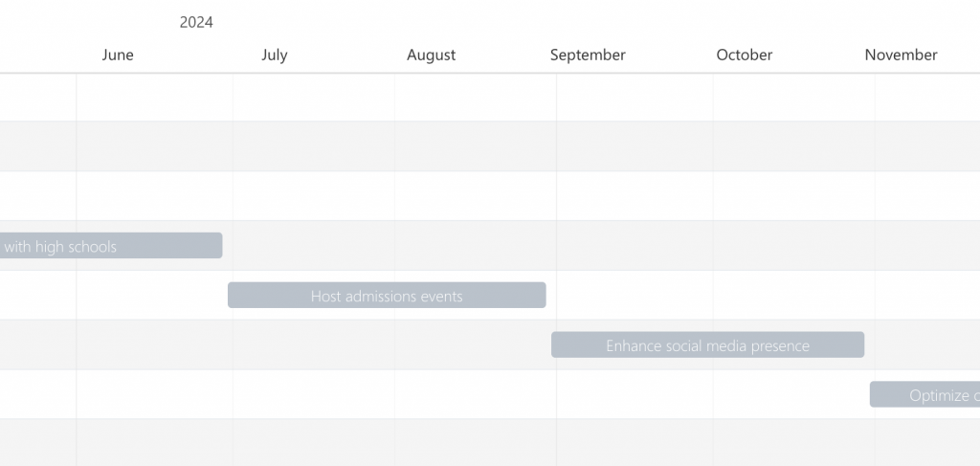Click empty October cell in high schools row
Viewport: 980px width, 466px height.
pos(793,246)
